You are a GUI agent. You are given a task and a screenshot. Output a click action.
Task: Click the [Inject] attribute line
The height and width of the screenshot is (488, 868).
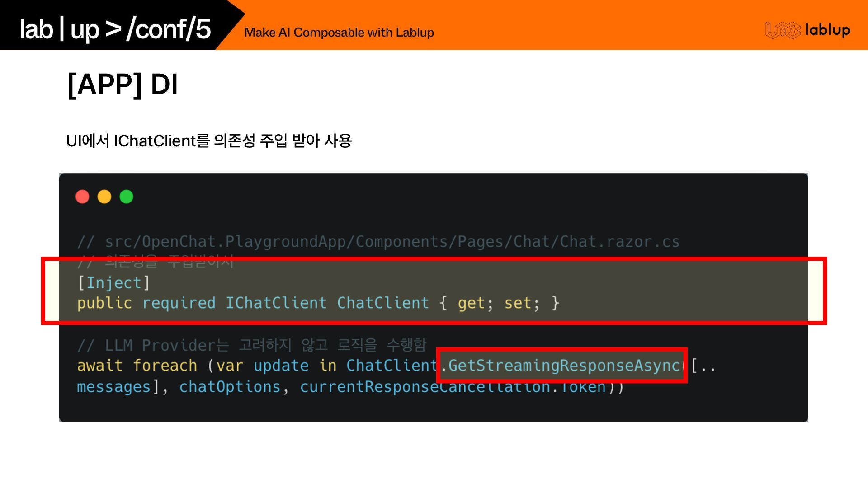(x=113, y=283)
